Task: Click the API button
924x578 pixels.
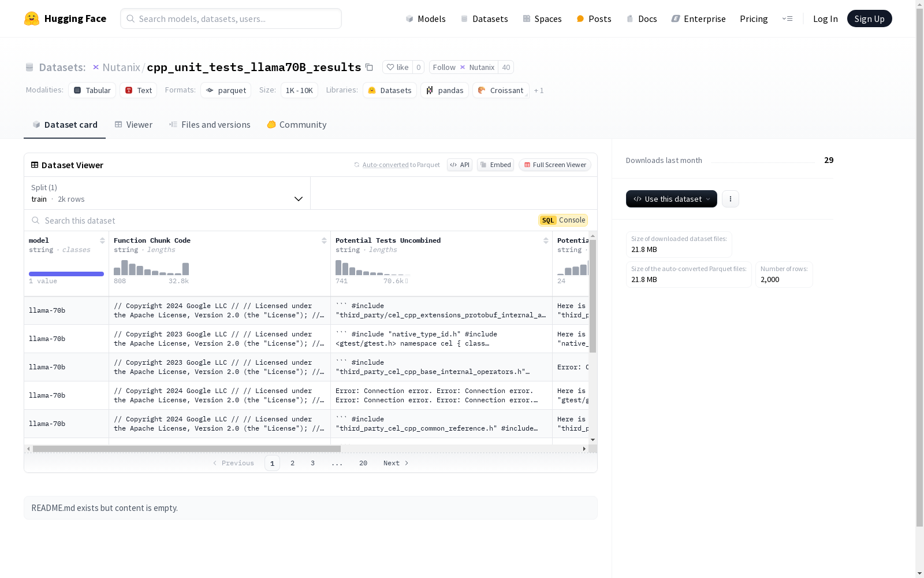Action: 460,165
